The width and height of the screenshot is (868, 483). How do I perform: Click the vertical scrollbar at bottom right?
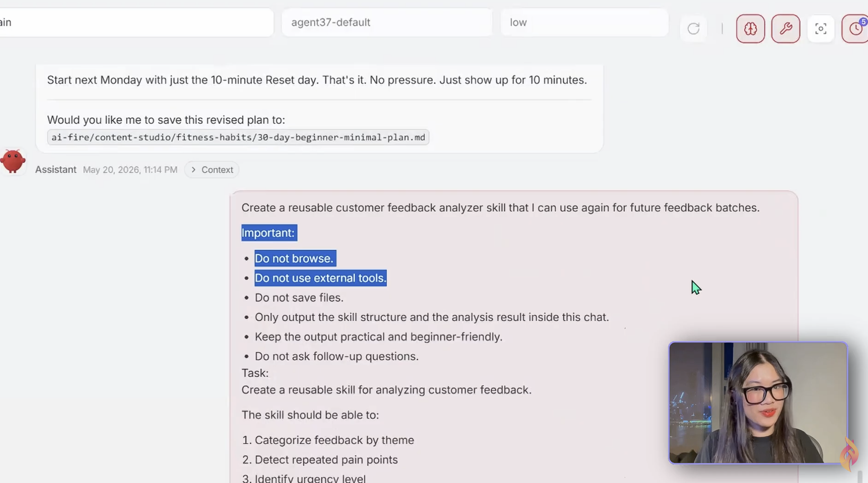(860, 477)
